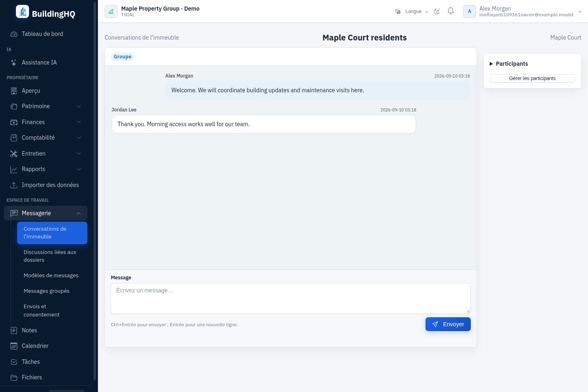
Task: Toggle dark mode moon icon
Action: [x=437, y=11]
